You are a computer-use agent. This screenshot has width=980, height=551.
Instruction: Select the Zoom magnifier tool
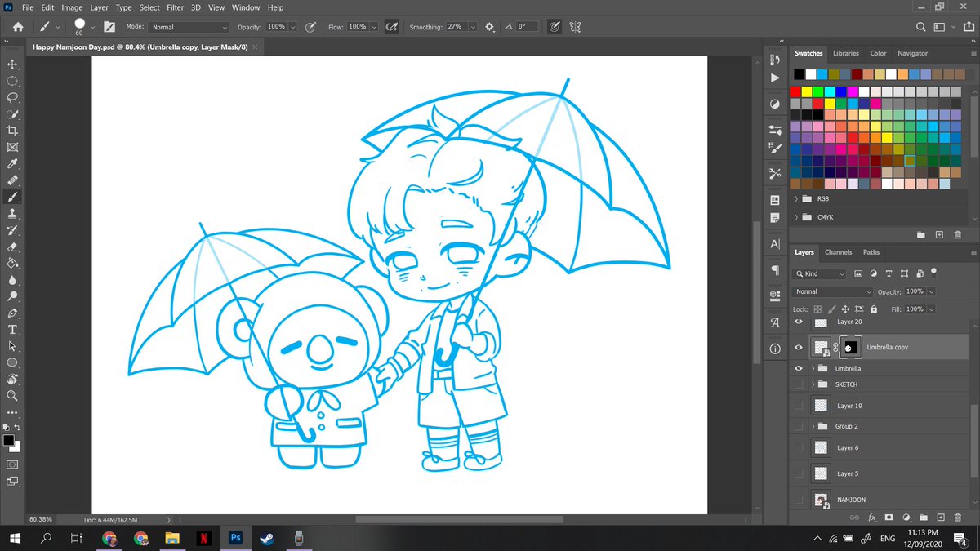point(12,396)
